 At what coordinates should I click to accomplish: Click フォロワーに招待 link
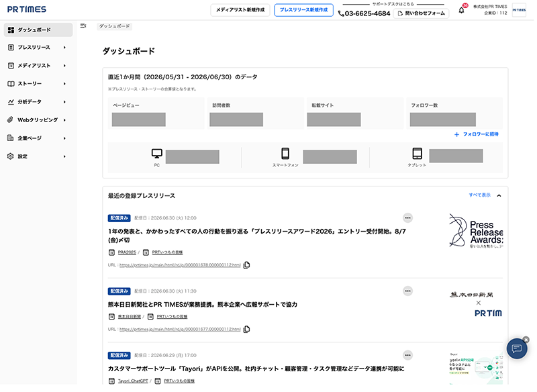[x=477, y=134]
